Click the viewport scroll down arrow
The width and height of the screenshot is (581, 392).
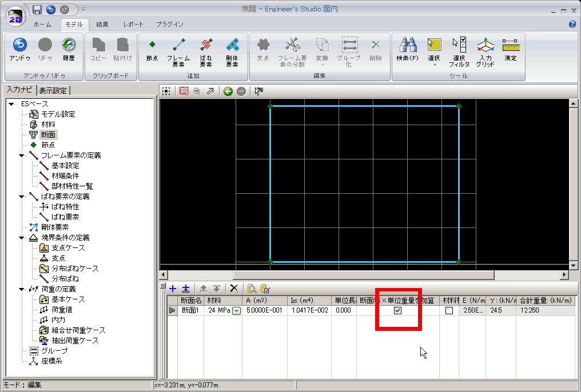[x=573, y=265]
